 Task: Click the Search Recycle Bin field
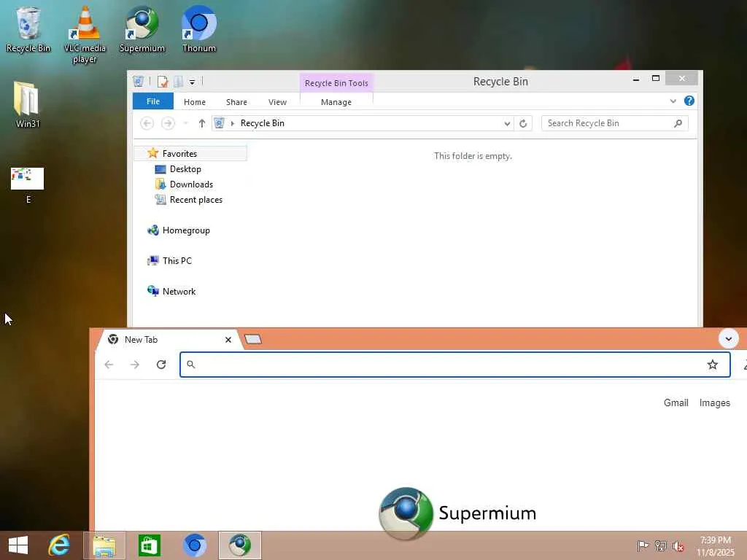pyautogui.click(x=614, y=123)
